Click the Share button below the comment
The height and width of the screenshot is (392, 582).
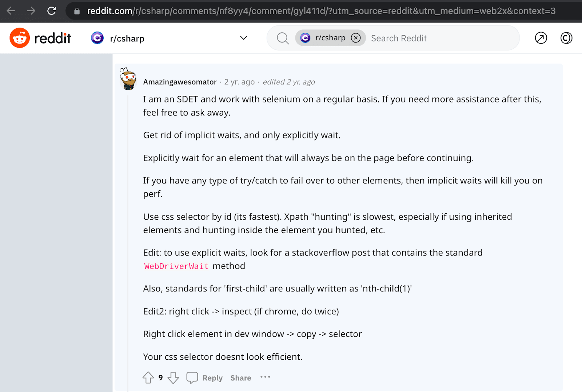pyautogui.click(x=240, y=378)
